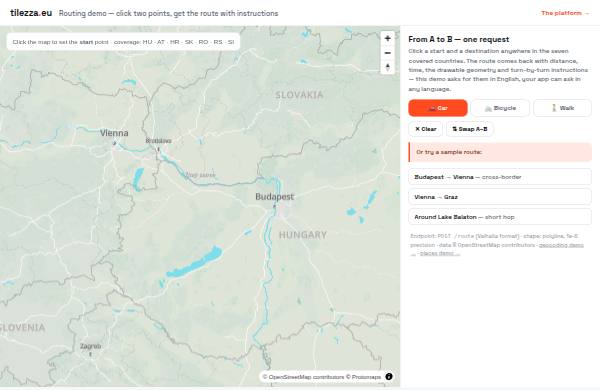Load the Vienna to Graz sample route
The image size is (600, 390).
(500, 197)
